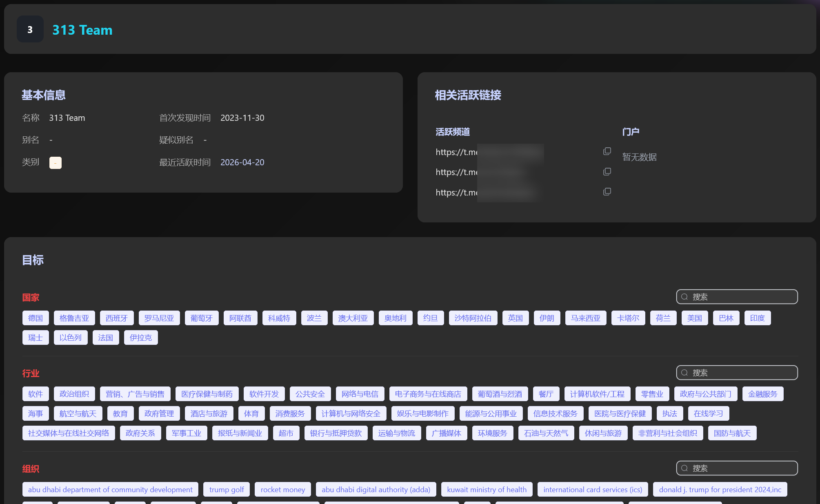Copy the first active channel link

click(x=607, y=151)
